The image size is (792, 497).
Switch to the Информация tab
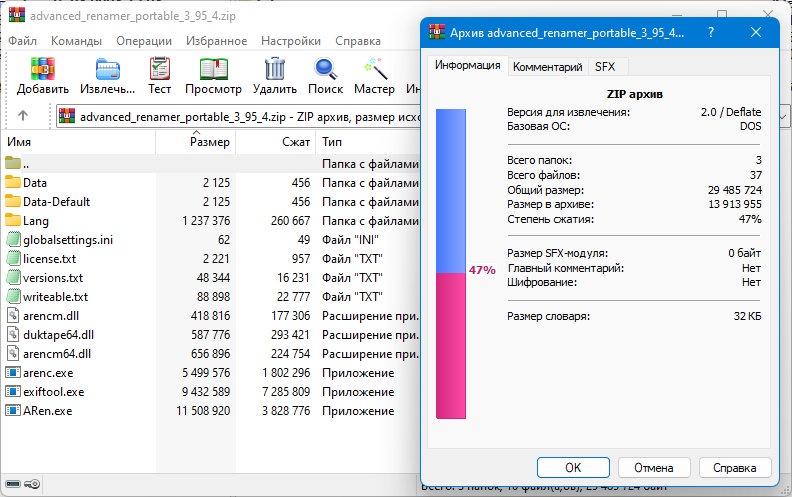(468, 66)
